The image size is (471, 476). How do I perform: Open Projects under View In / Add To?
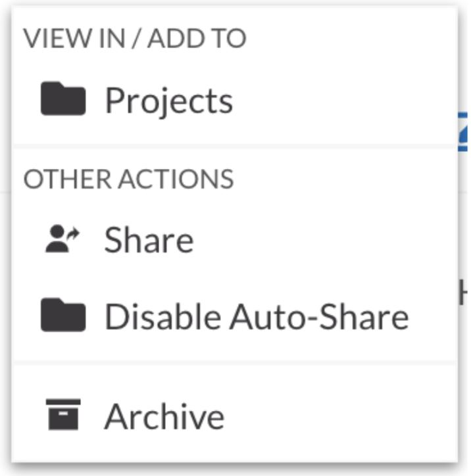(169, 101)
